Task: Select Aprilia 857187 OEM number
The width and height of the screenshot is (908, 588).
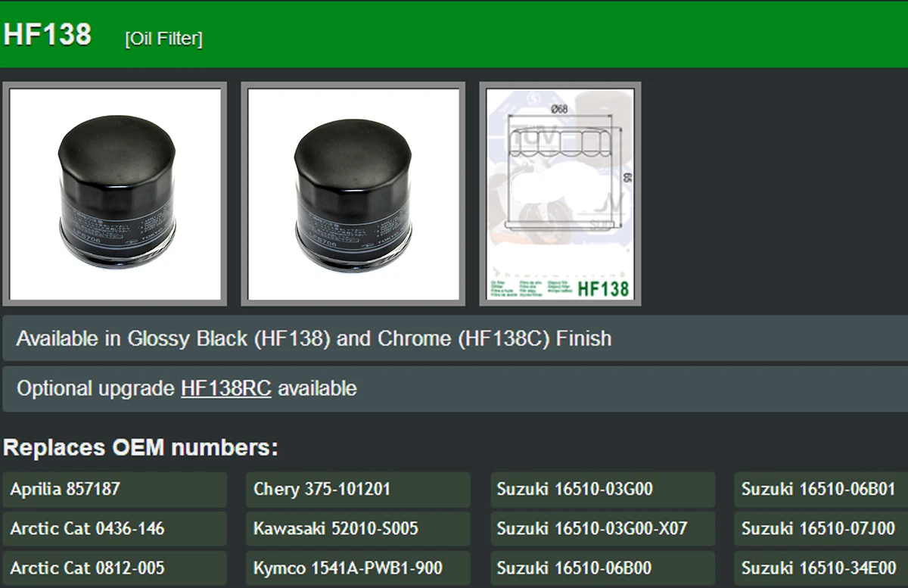Action: tap(115, 490)
